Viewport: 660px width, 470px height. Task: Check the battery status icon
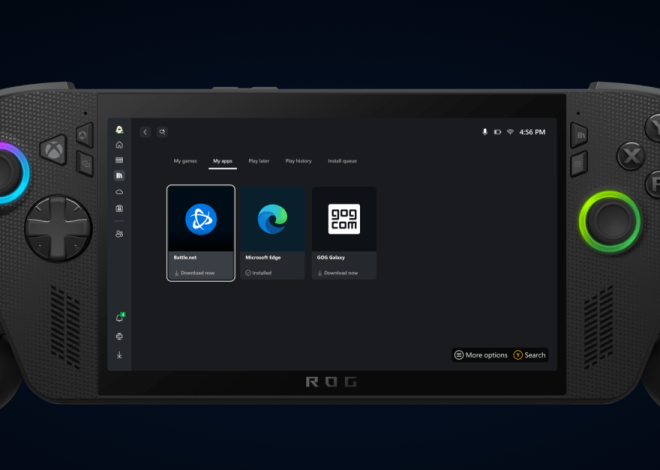coord(498,132)
